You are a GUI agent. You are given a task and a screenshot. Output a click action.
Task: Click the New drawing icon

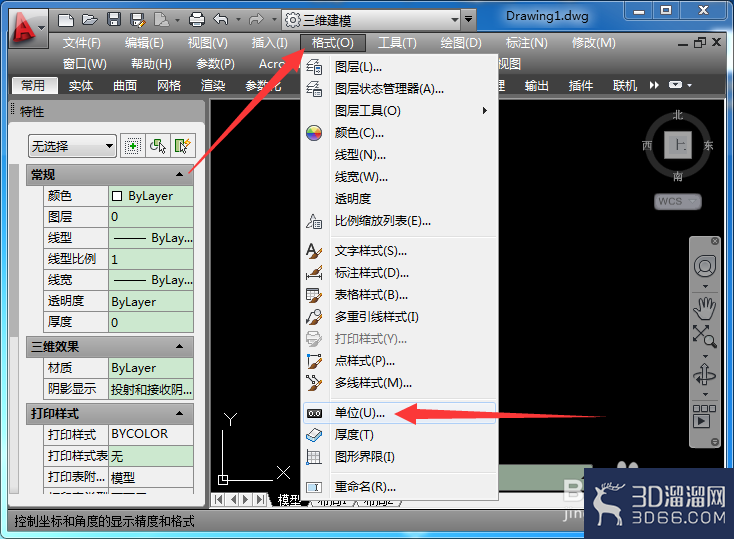66,20
